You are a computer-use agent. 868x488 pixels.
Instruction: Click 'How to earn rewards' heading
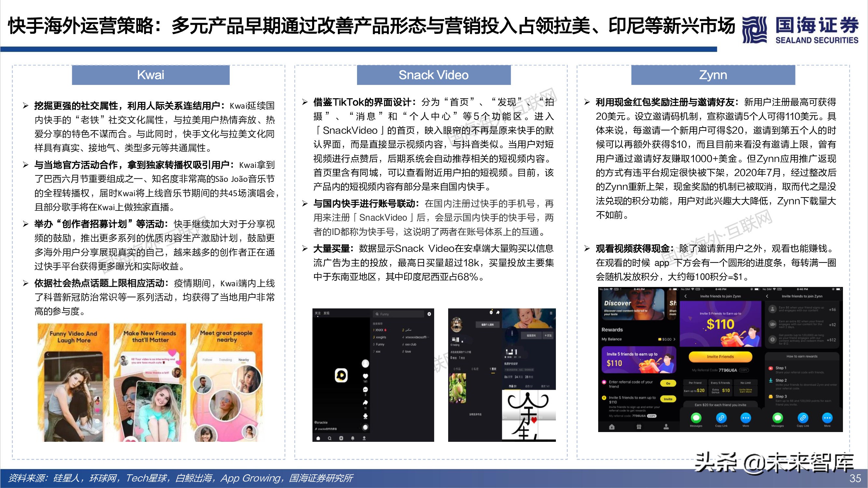point(802,357)
